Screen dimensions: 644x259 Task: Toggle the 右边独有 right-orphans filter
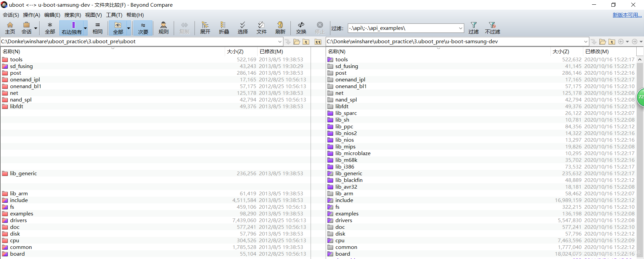click(71, 28)
